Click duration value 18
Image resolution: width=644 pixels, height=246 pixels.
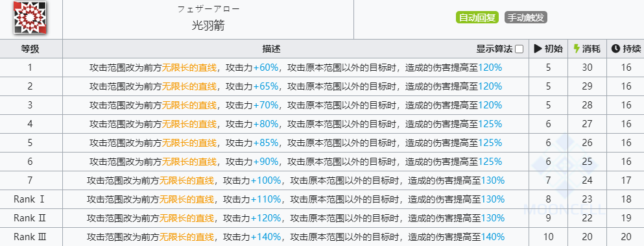pos(626,199)
